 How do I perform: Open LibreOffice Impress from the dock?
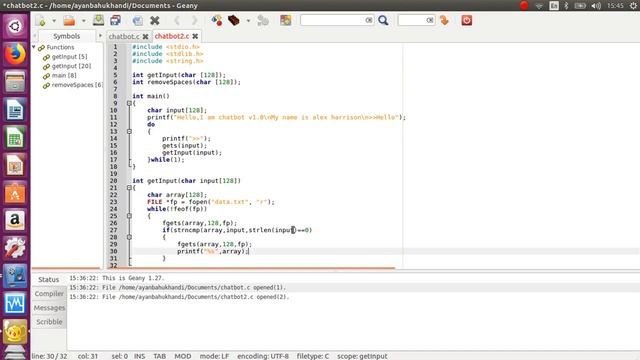(x=15, y=165)
